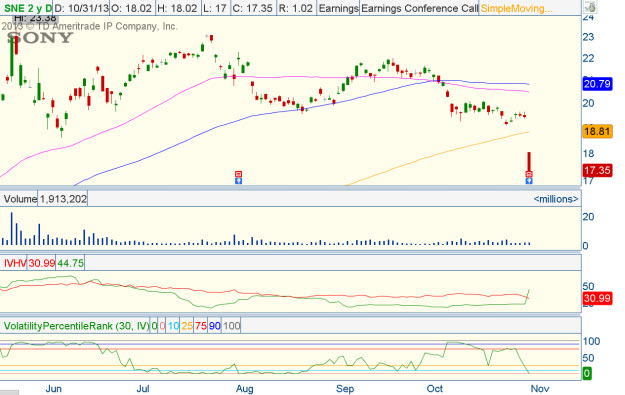Click the orange 25 percentile value
625x395 pixels.
(187, 326)
